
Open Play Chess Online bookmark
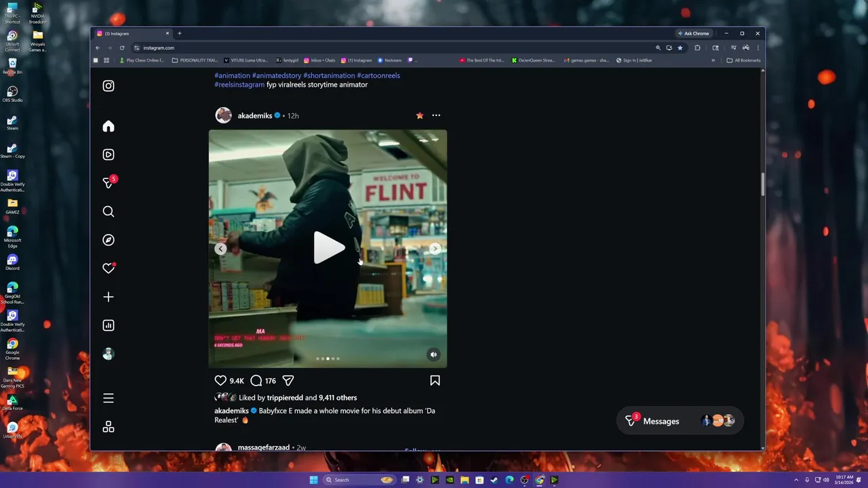coord(142,60)
